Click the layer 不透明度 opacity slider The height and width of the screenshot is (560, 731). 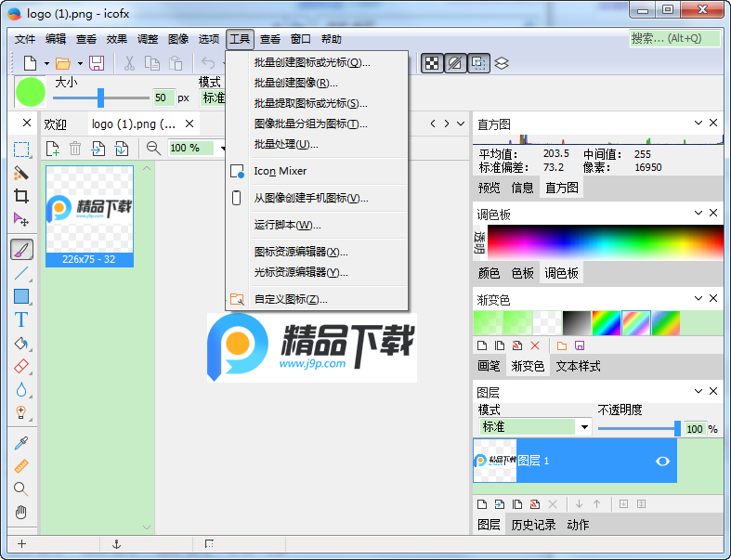639,428
